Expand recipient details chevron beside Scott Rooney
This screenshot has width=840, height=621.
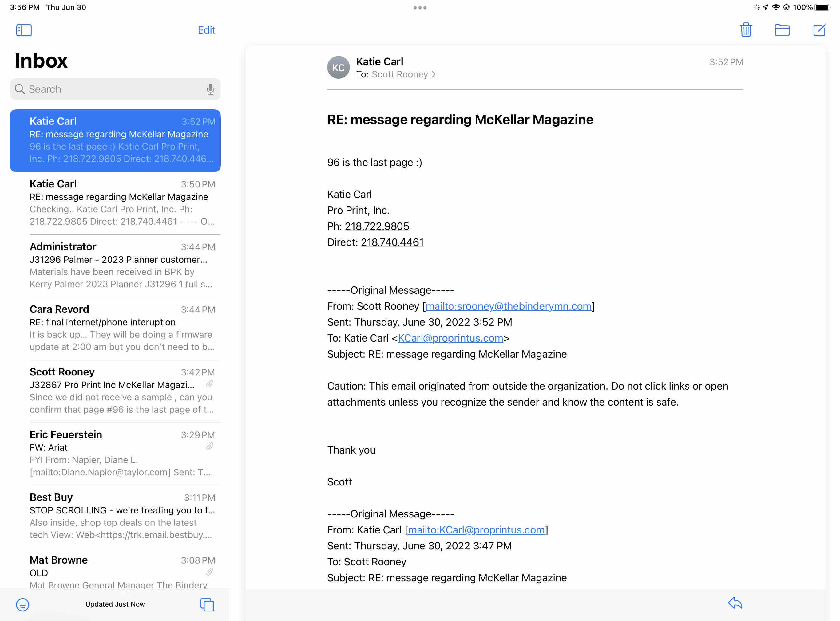(x=434, y=74)
